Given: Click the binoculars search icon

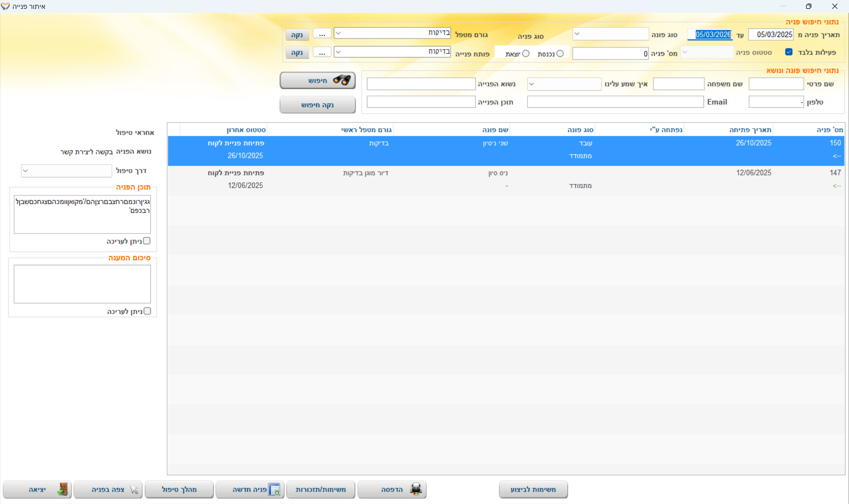Looking at the screenshot, I should pos(342,80).
